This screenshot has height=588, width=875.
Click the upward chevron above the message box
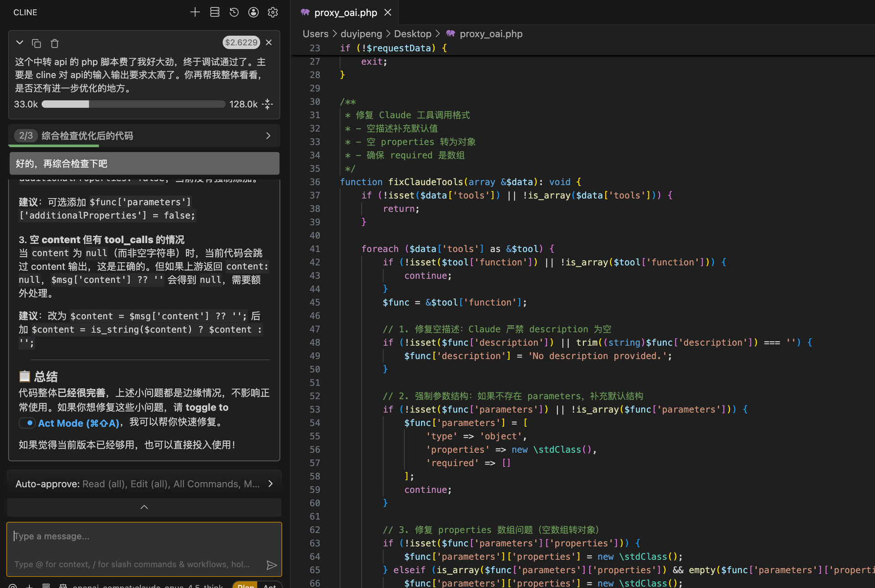point(144,507)
